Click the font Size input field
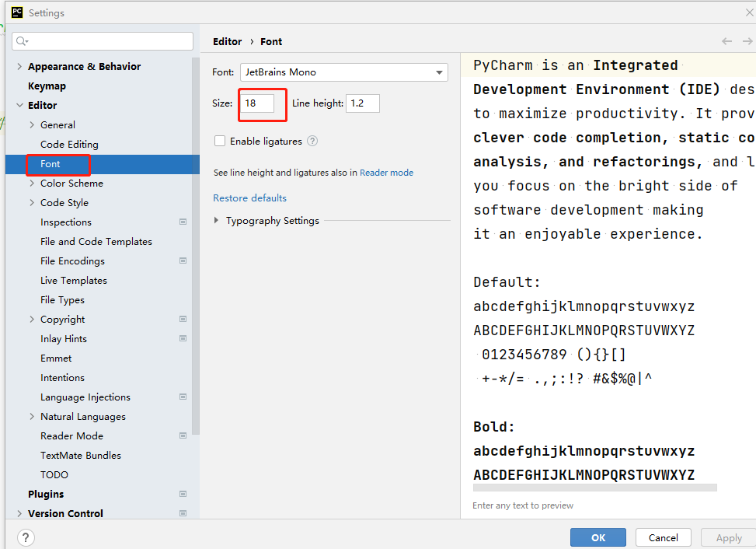This screenshot has width=756, height=549. pos(258,103)
